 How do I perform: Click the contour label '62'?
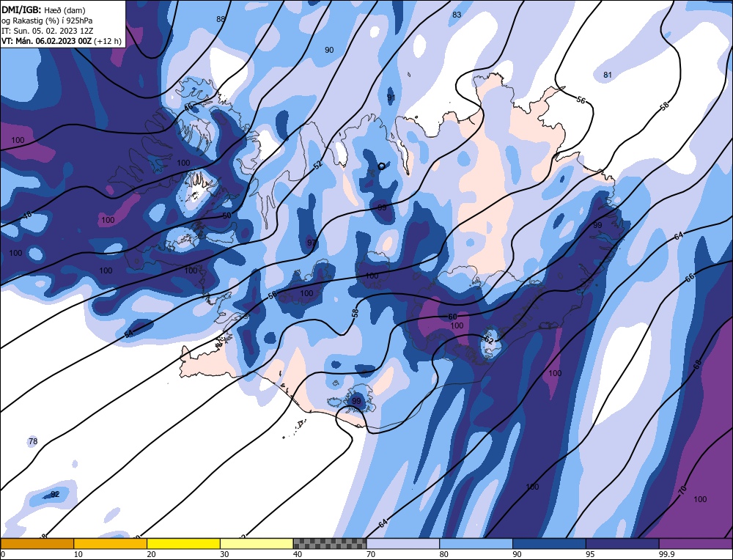click(489, 340)
